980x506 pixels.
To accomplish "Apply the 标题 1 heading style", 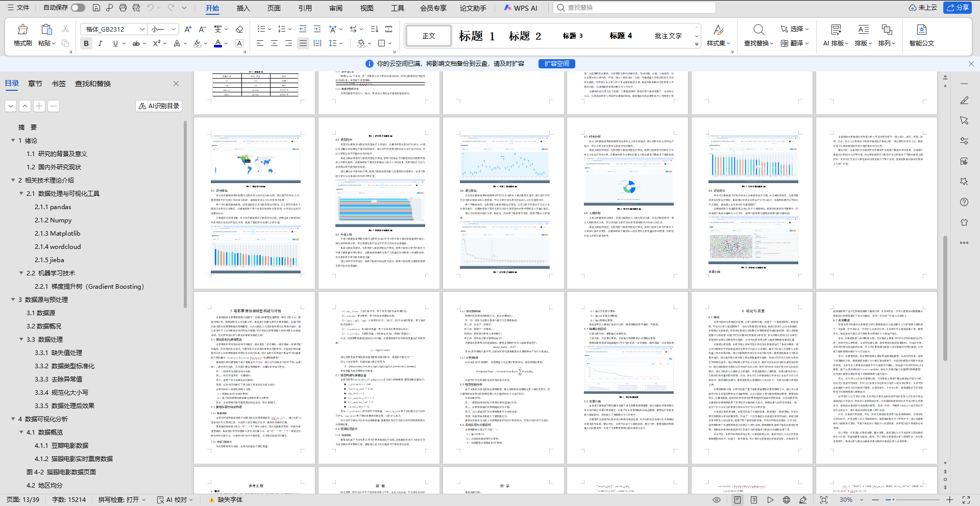I will (x=477, y=36).
